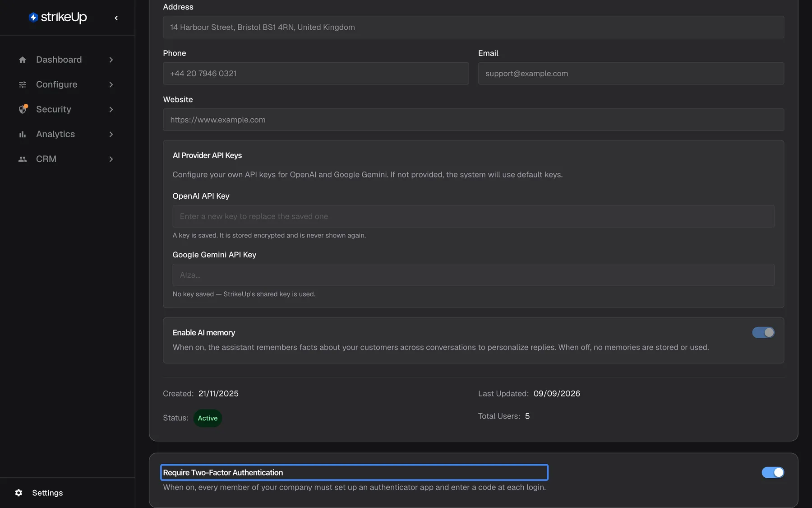The height and width of the screenshot is (508, 812).
Task: Click "A key is saved" OpenAI helper text
Action: click(x=269, y=235)
